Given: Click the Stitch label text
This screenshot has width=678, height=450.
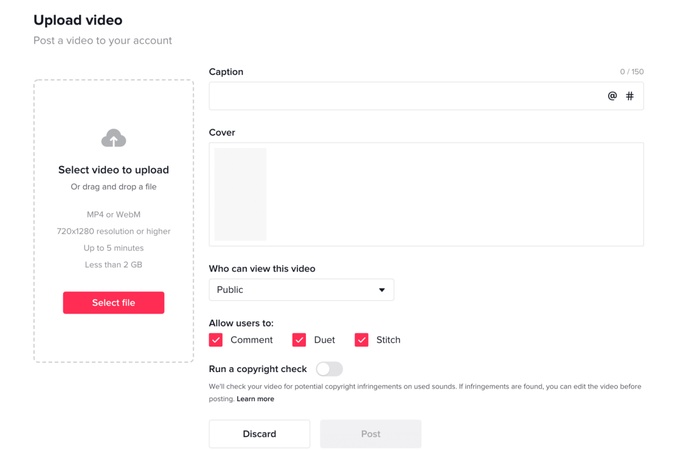Looking at the screenshot, I should 388,340.
